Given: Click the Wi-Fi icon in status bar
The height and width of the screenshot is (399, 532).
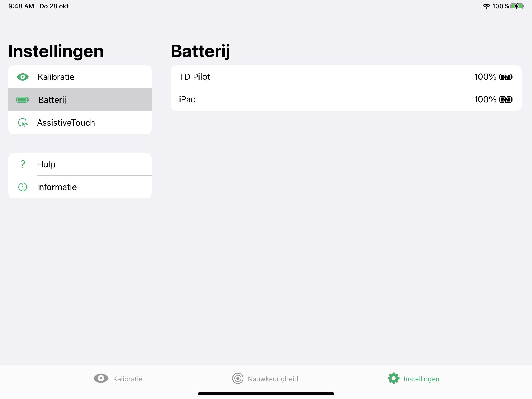Looking at the screenshot, I should pos(486,6).
